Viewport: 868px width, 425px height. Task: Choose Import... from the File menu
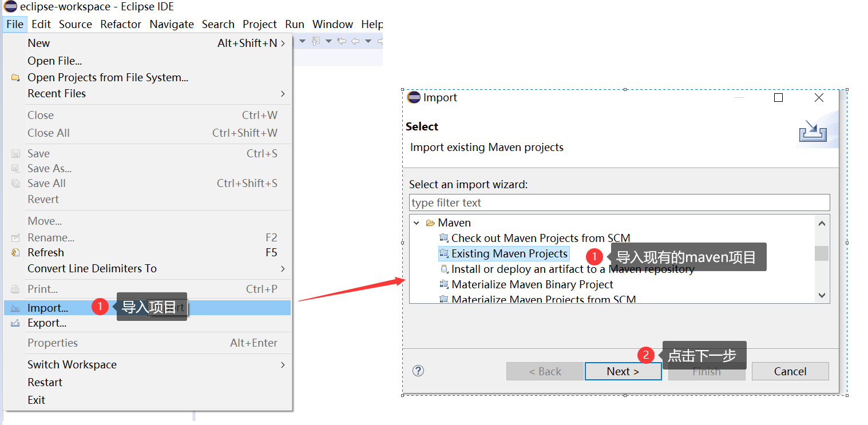point(148,308)
